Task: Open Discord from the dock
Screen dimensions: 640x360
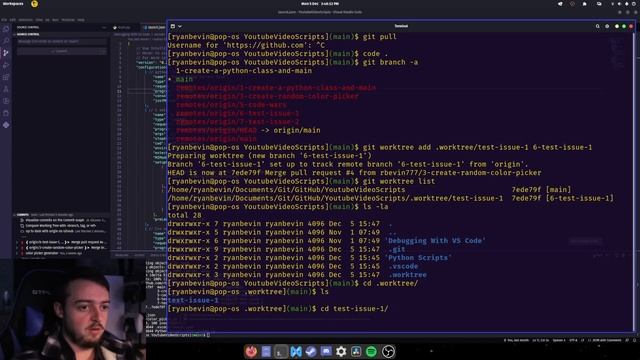Action: click(x=326, y=351)
